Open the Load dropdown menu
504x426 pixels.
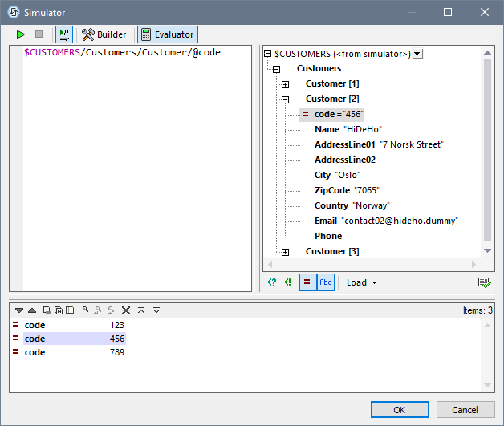click(361, 282)
